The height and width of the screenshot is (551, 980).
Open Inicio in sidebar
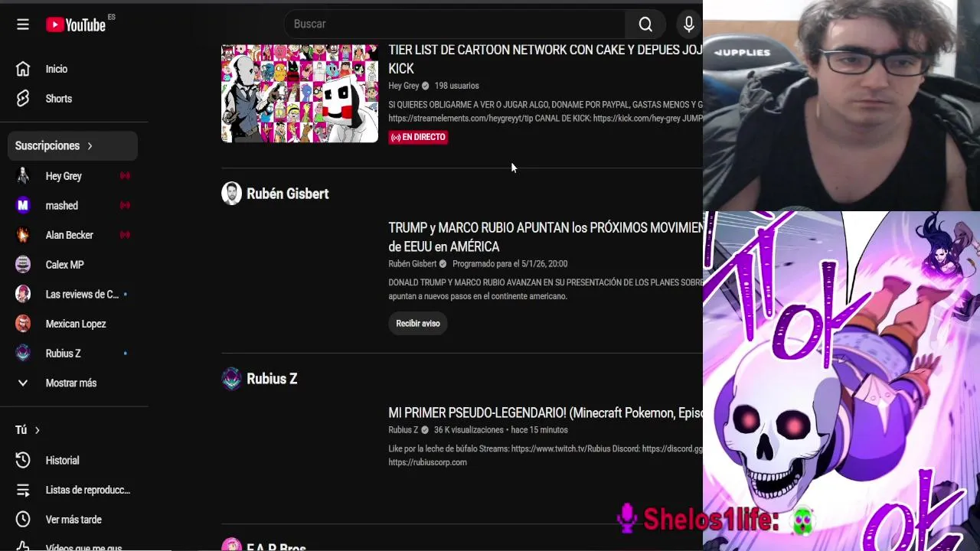pos(73,69)
